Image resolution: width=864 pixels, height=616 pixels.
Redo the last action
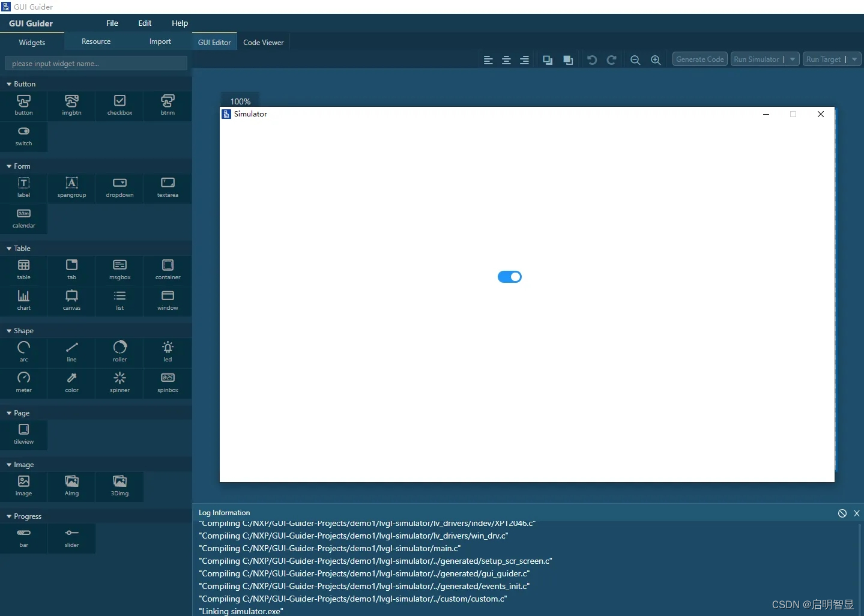tap(611, 60)
